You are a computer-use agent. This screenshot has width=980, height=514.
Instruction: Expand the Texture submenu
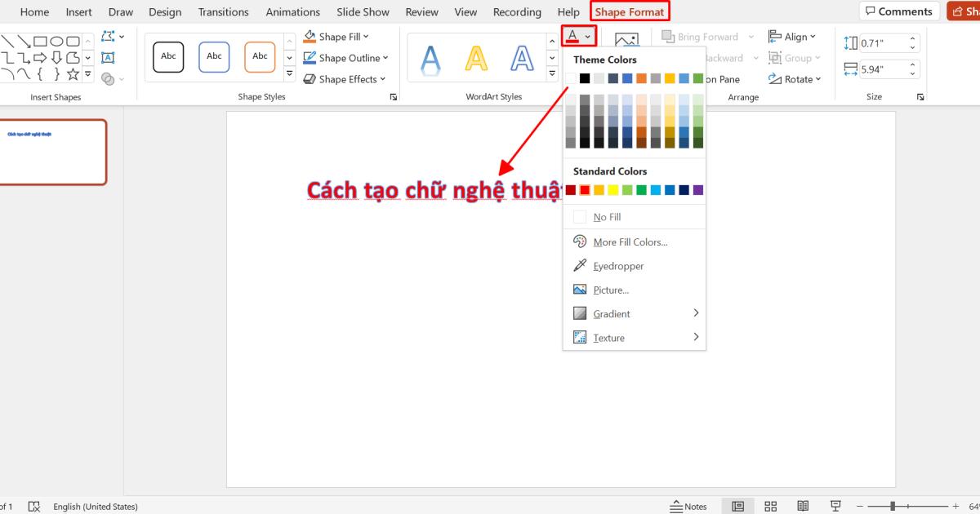pos(609,337)
